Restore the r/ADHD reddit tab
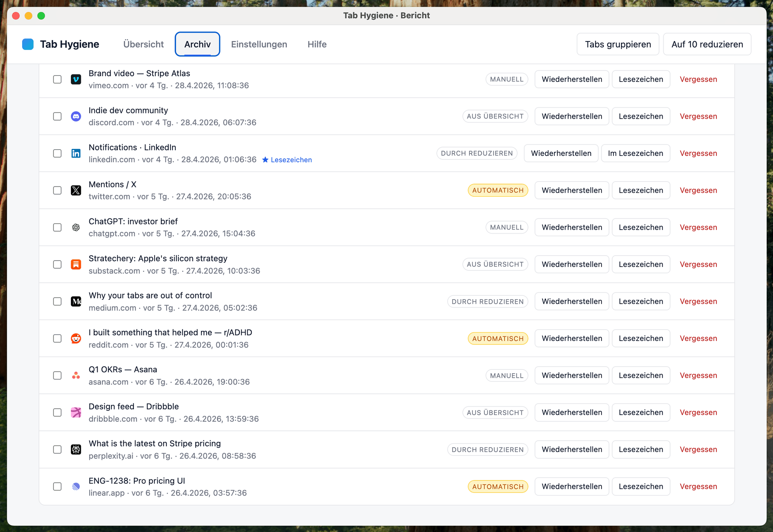 pyautogui.click(x=572, y=339)
